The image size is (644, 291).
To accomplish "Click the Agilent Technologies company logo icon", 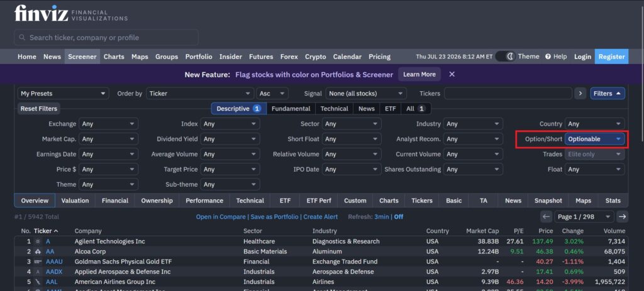I will [x=38, y=241].
